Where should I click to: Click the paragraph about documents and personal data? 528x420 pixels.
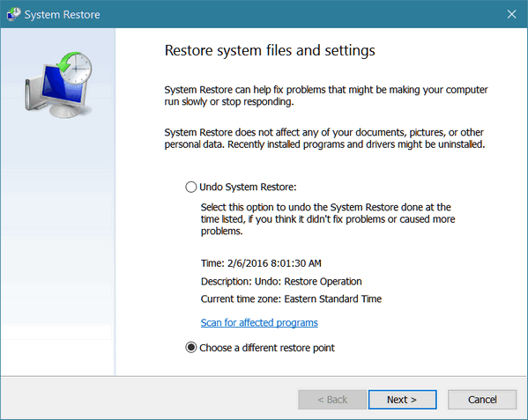tap(324, 138)
